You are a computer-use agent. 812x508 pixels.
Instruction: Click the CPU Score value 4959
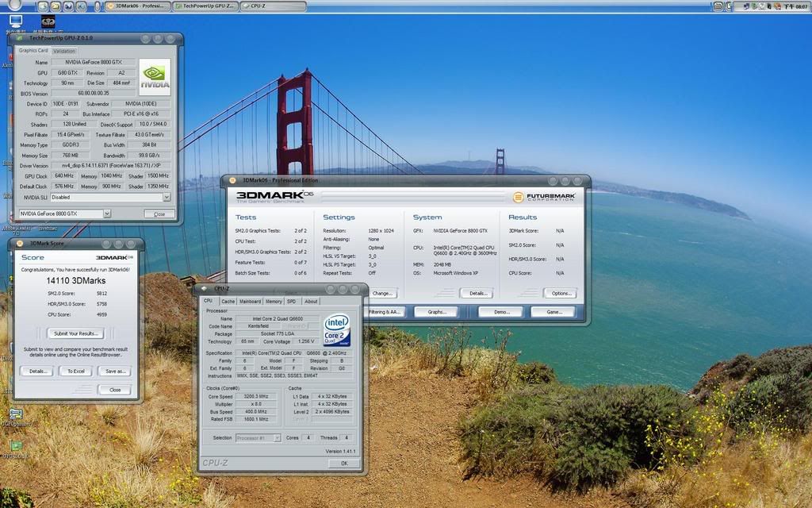click(x=101, y=314)
